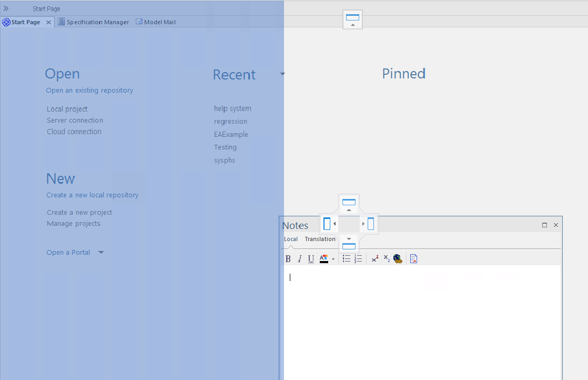Image resolution: width=588 pixels, height=380 pixels.
Task: Apply italic formatting in the Notes toolbar
Action: click(x=299, y=258)
